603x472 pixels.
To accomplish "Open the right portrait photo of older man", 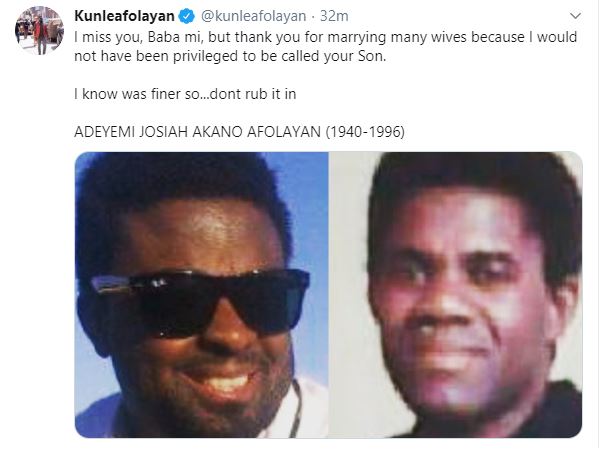I will pos(456,295).
